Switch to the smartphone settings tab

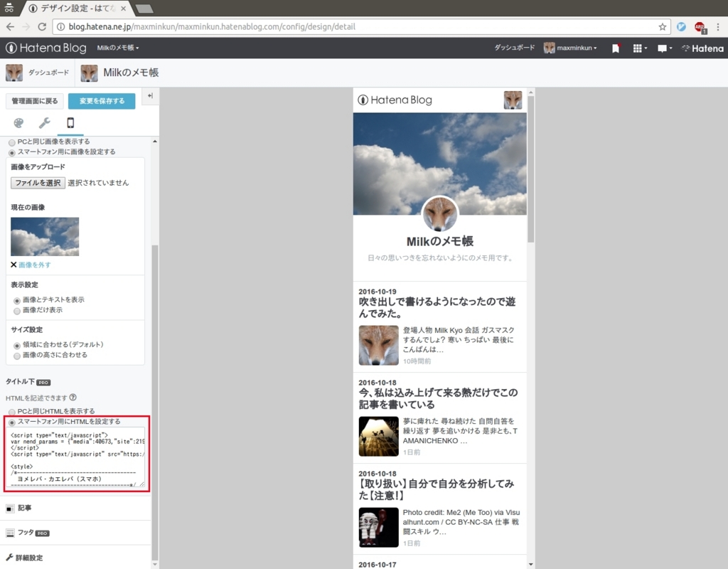click(70, 123)
